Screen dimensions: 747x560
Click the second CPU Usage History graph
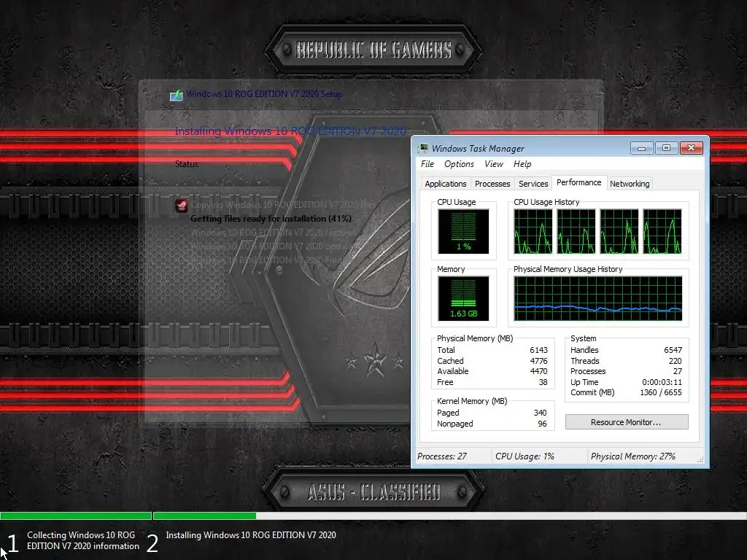point(576,231)
